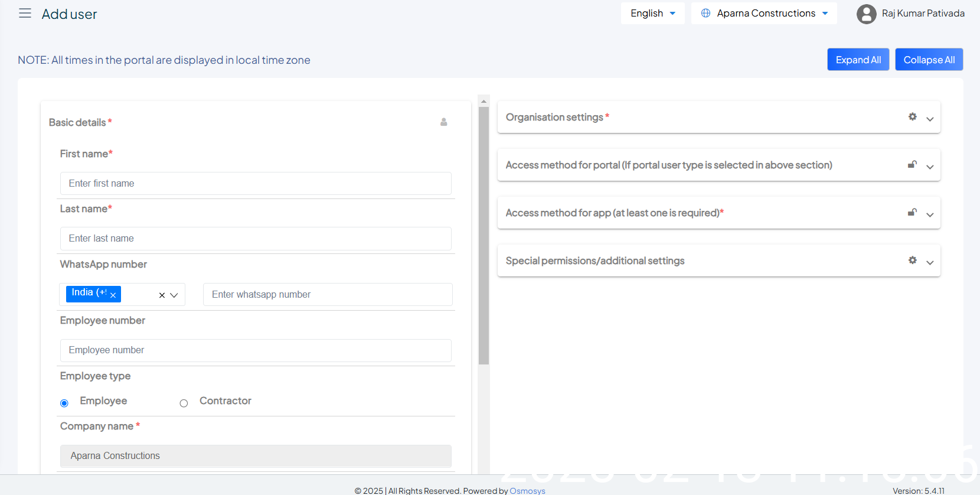This screenshot has height=495, width=980.
Task: Click the globe icon beside Aparna Constructions
Action: (705, 13)
